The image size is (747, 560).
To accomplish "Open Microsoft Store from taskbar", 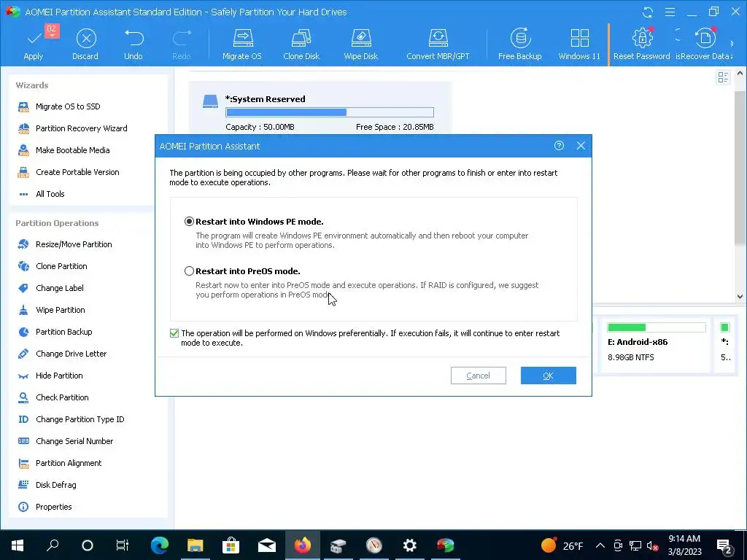I will (x=231, y=545).
